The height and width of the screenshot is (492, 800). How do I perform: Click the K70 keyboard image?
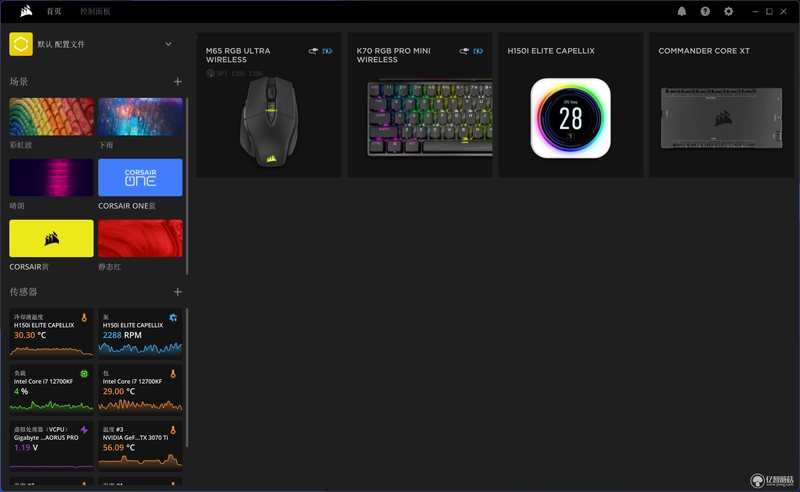pyautogui.click(x=430, y=118)
